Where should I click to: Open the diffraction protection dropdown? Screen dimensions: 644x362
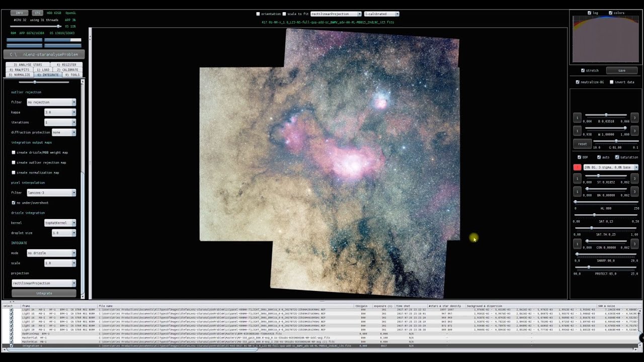coord(64,132)
